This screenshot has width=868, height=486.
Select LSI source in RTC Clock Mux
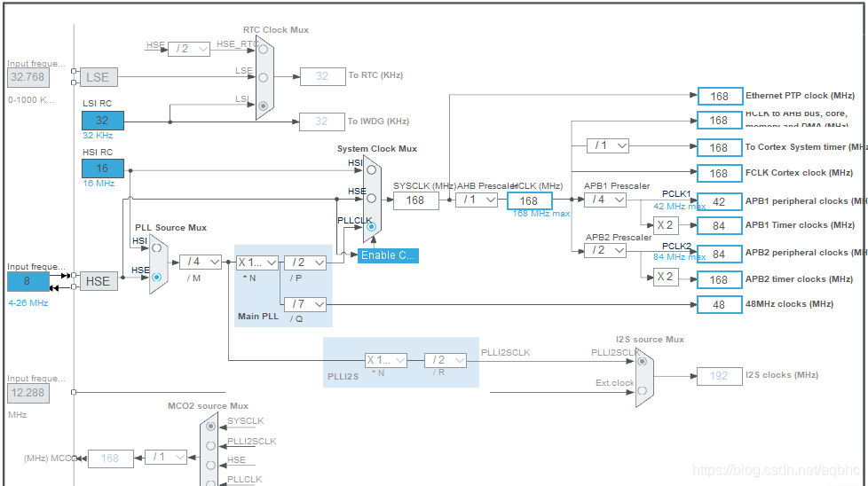click(264, 106)
